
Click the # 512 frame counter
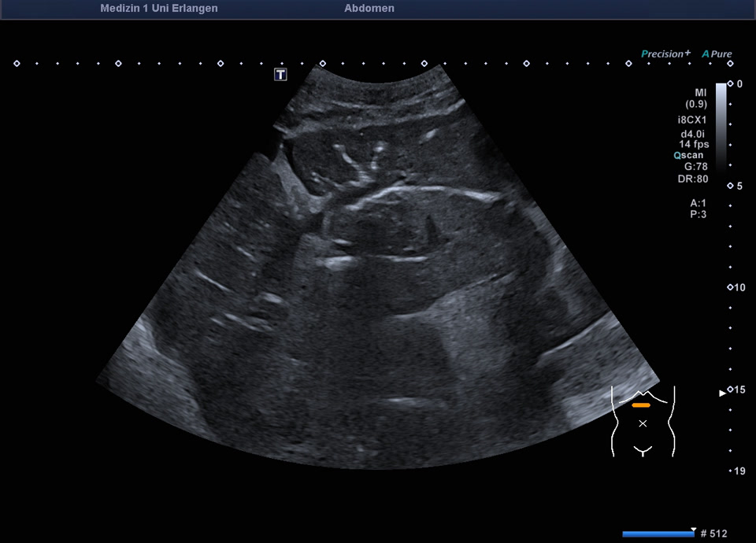[x=713, y=534]
